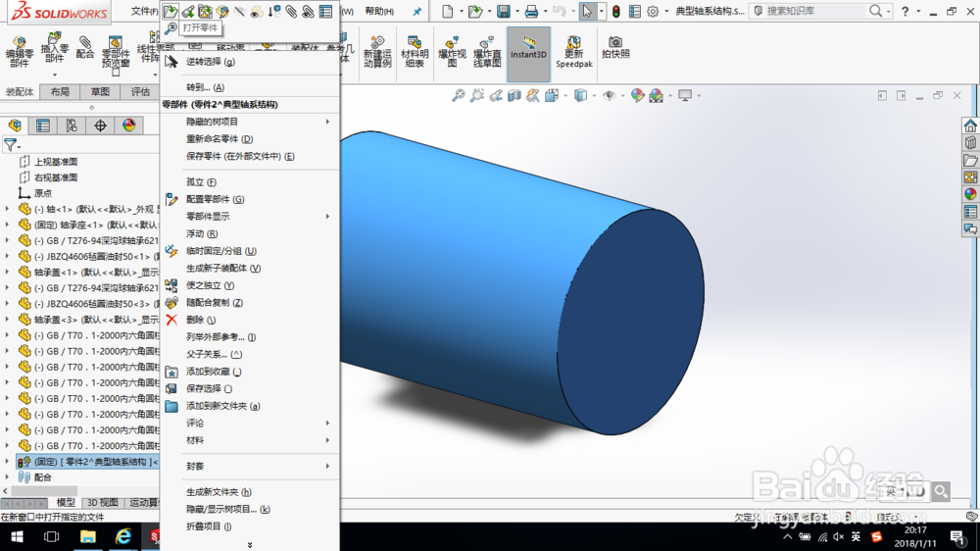Click the Save disk icon

coord(503,11)
